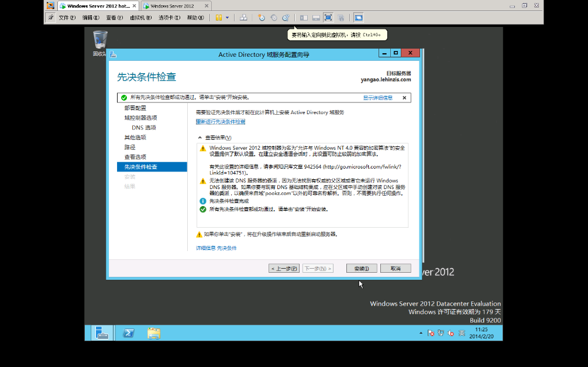Image resolution: width=588 pixels, height=367 pixels.
Task: Click the blue info icon beside 先决条件检查完成
Action: tap(203, 201)
